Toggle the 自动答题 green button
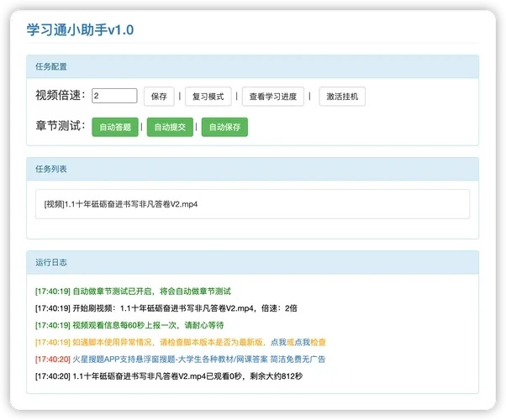 115,127
